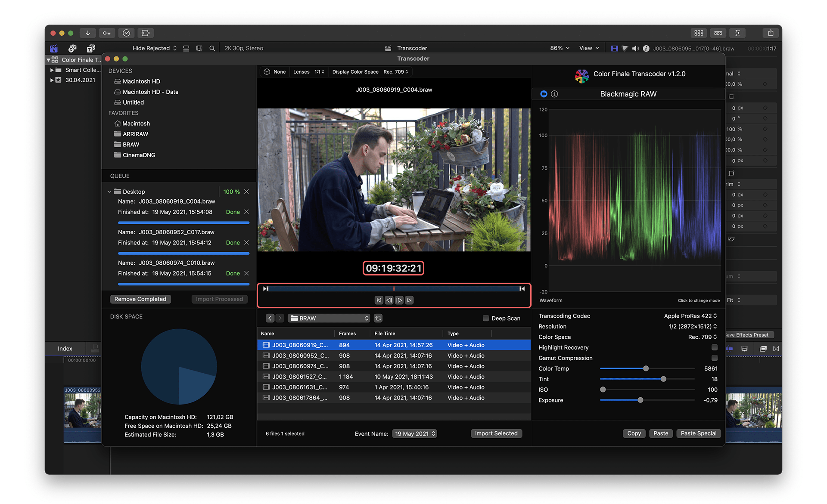Enable the Deep Scan checkbox
This screenshot has height=504, width=827.
485,318
